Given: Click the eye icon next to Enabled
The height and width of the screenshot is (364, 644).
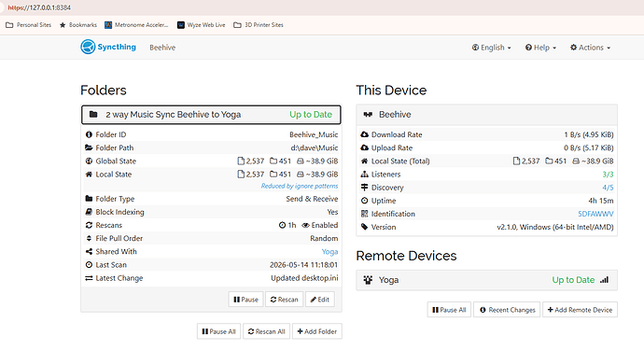Looking at the screenshot, I should (x=305, y=225).
